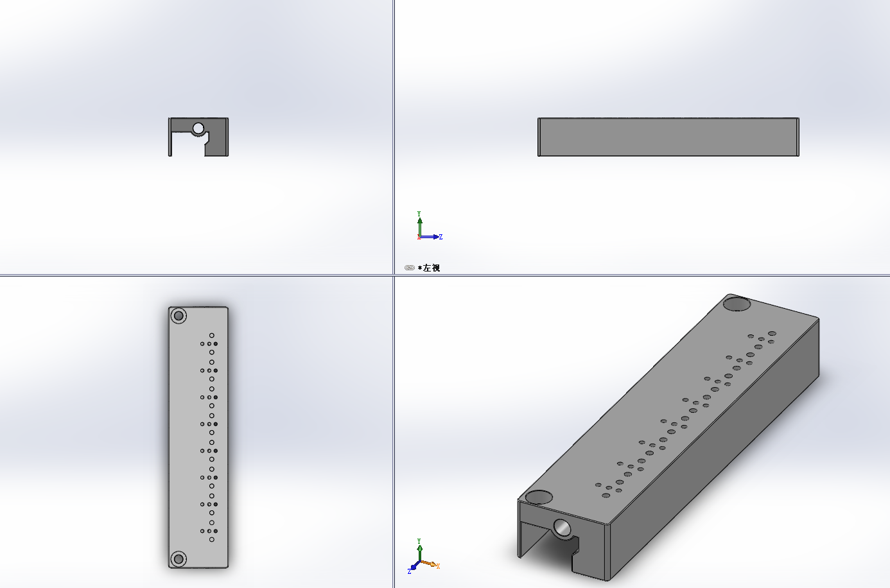Select the horizontal splitter between upper and lower viewports
This screenshot has height=588, width=890.
(x=445, y=275)
